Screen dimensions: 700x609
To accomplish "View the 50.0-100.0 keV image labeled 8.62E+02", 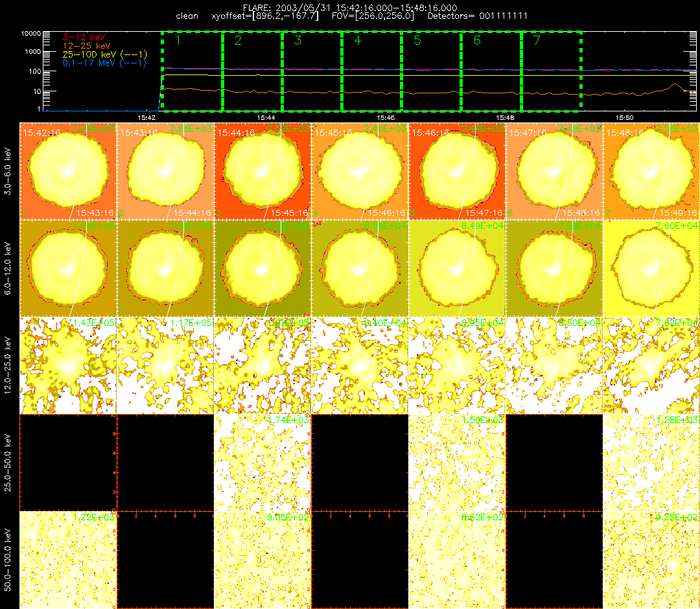I will click(457, 560).
